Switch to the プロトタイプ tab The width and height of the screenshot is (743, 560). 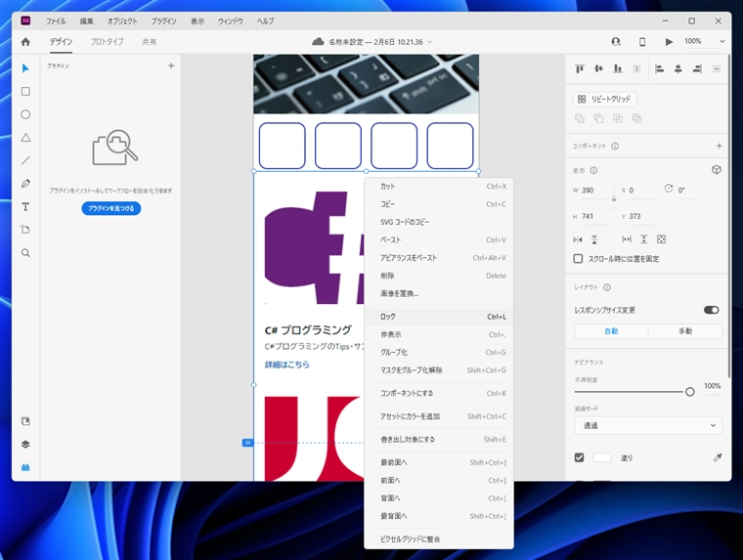pos(107,42)
